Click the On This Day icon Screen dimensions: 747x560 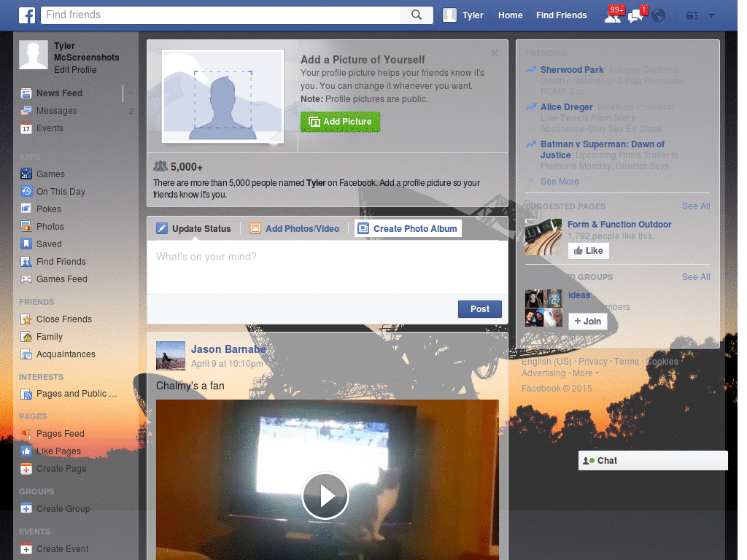pyautogui.click(x=26, y=192)
